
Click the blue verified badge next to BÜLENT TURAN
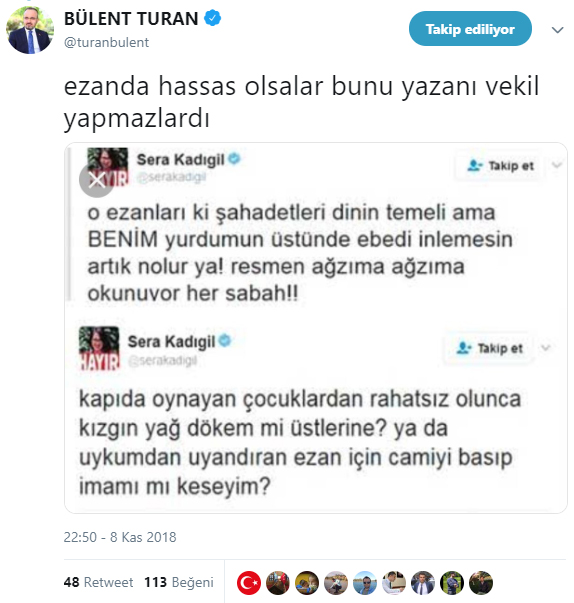pos(212,18)
